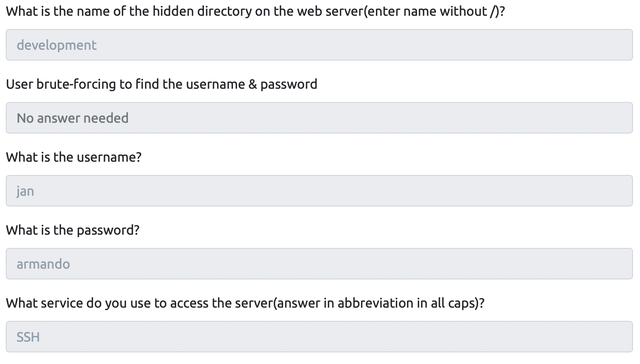Select the field containing 'development'
Image resolution: width=640 pixels, height=364 pixels.
pyautogui.click(x=319, y=45)
